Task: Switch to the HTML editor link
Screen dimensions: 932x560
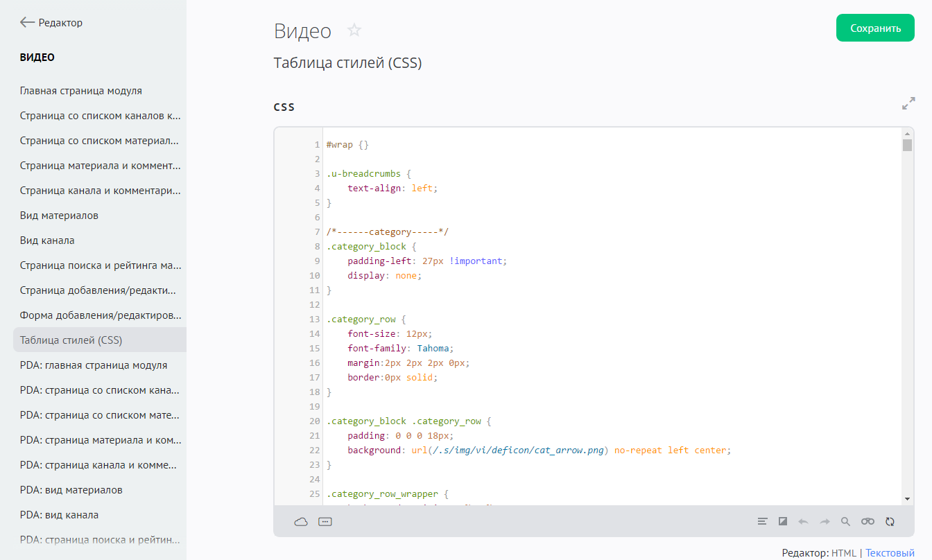Action: 843,553
